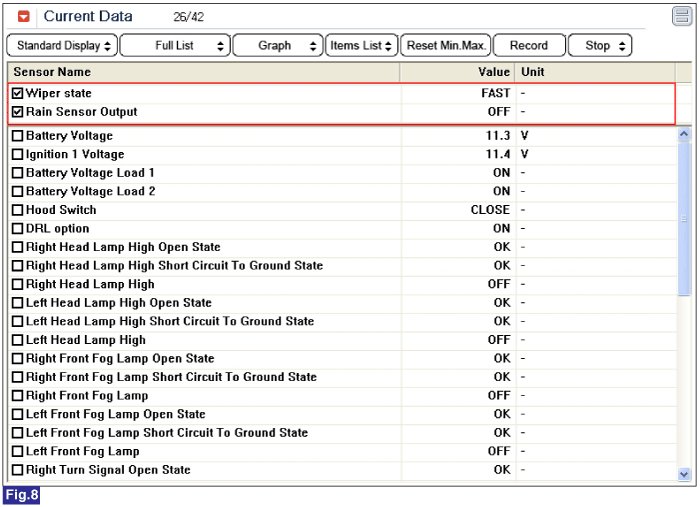Click the red collapse arrow beside Current Data
The image size is (700, 507).
[x=24, y=17]
